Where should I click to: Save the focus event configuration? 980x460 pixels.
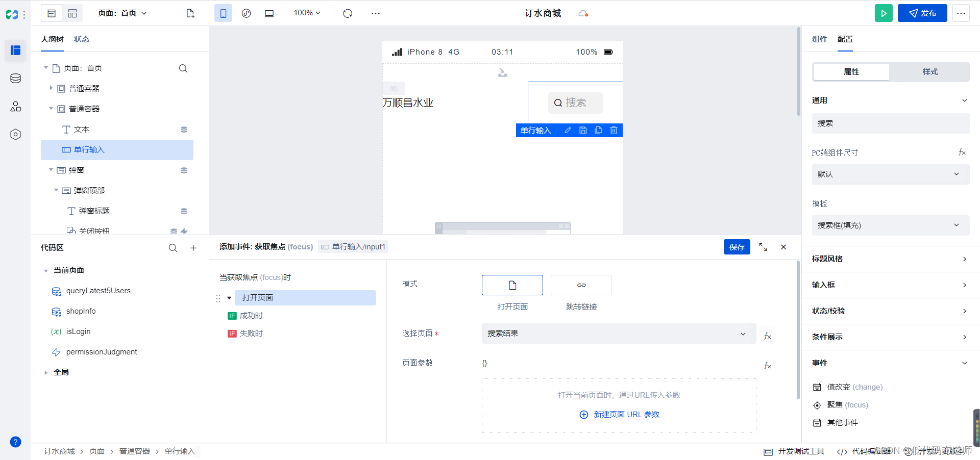737,247
